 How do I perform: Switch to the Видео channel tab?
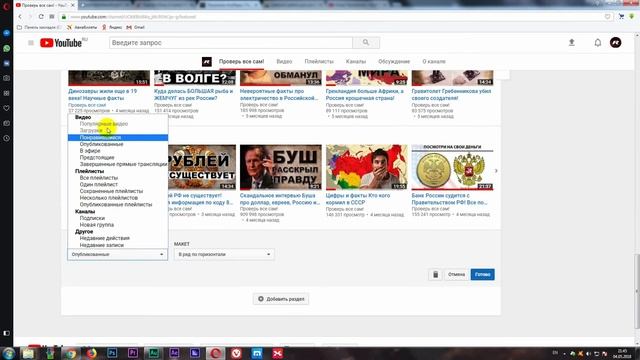284,61
